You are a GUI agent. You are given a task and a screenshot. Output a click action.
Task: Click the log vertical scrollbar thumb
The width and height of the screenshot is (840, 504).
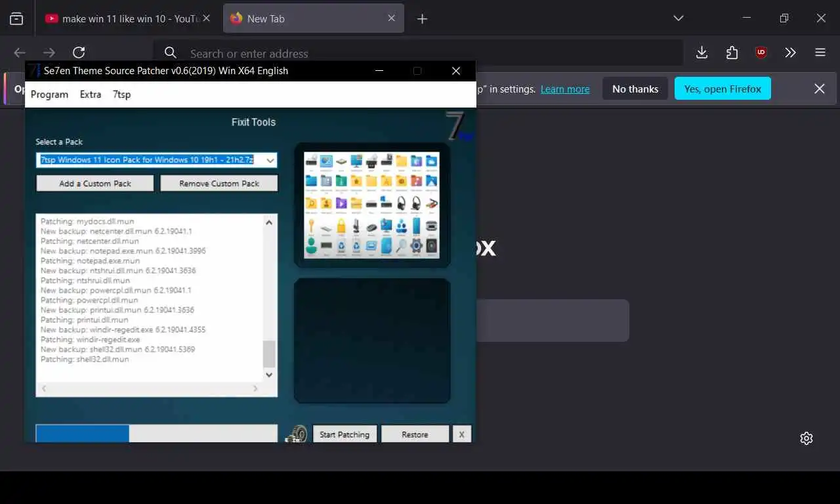tap(269, 354)
